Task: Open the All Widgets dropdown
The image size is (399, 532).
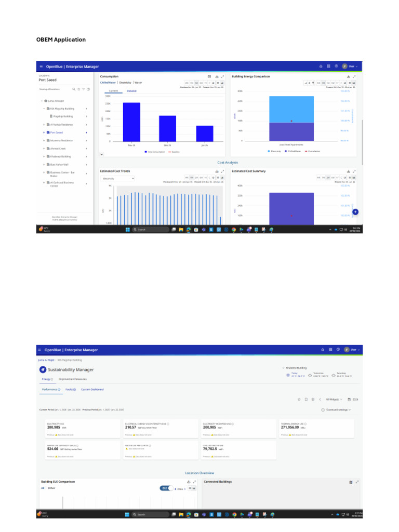Action: [334, 400]
